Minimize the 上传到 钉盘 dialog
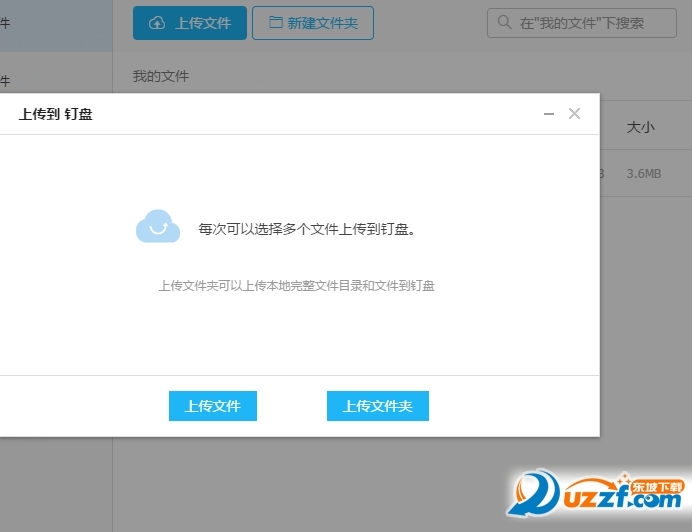Screen dimensions: 692x532 [549, 114]
